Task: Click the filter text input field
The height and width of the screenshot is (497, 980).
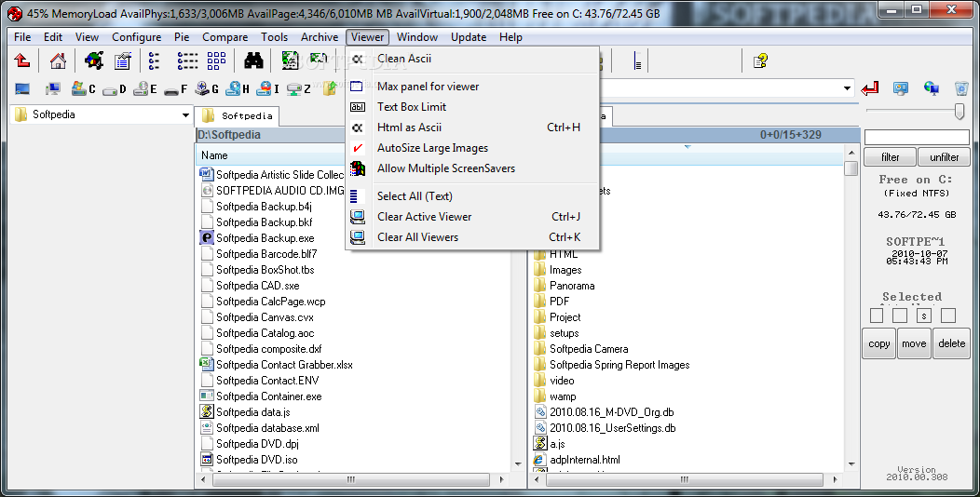Action: point(917,137)
